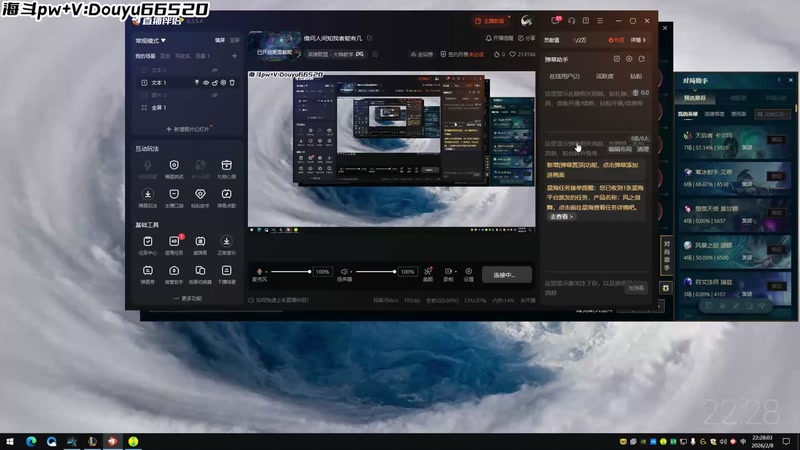The image size is (800, 450).
Task: Open the stream reminder bell button
Action: click(499, 38)
